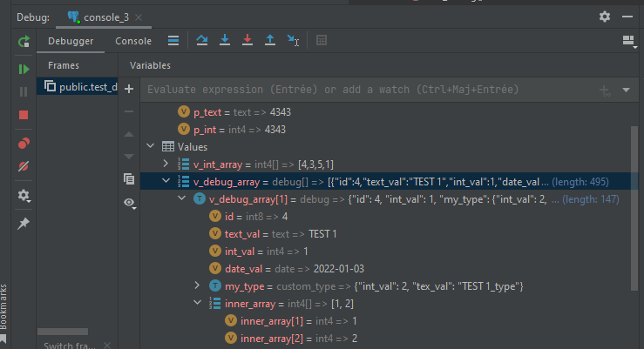
Task: Select the public.test_d frame
Action: (x=78, y=87)
